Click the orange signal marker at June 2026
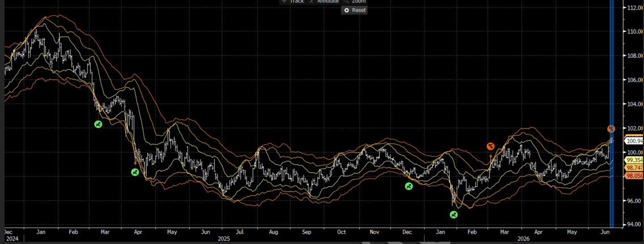The height and width of the screenshot is (244, 644). coord(611,129)
